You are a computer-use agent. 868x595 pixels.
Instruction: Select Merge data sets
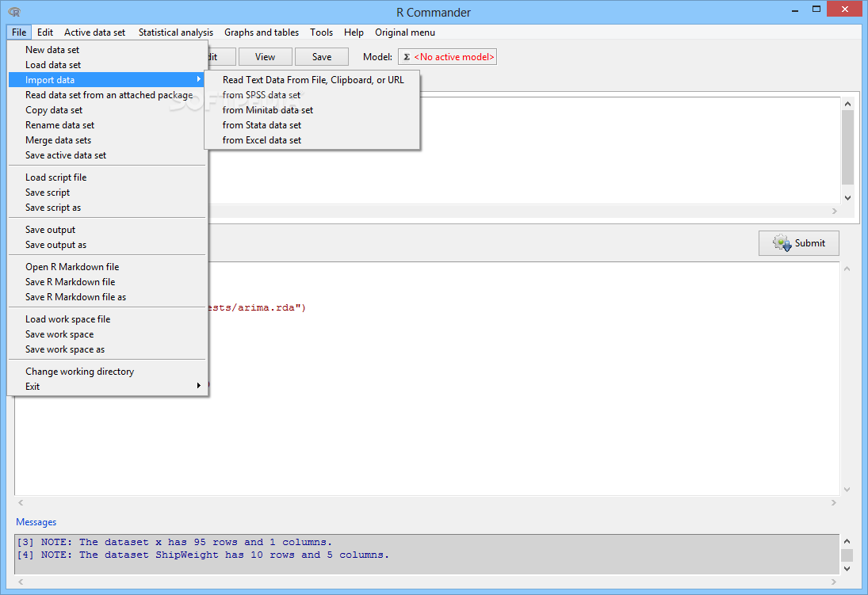(107, 140)
